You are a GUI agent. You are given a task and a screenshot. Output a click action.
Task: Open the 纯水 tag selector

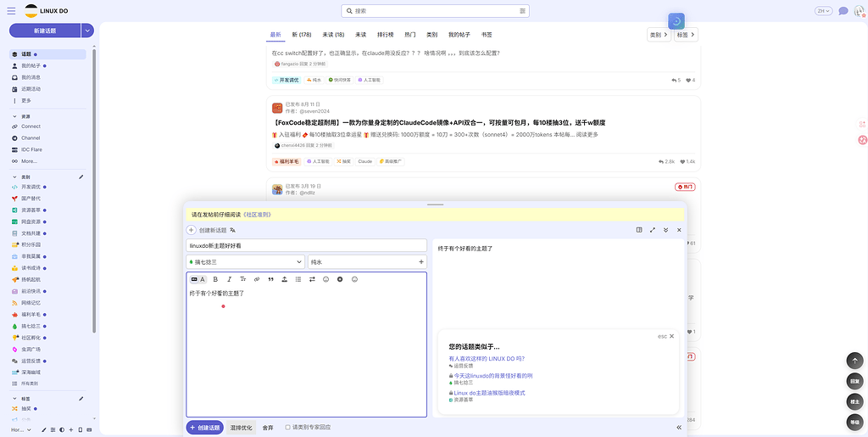point(368,261)
